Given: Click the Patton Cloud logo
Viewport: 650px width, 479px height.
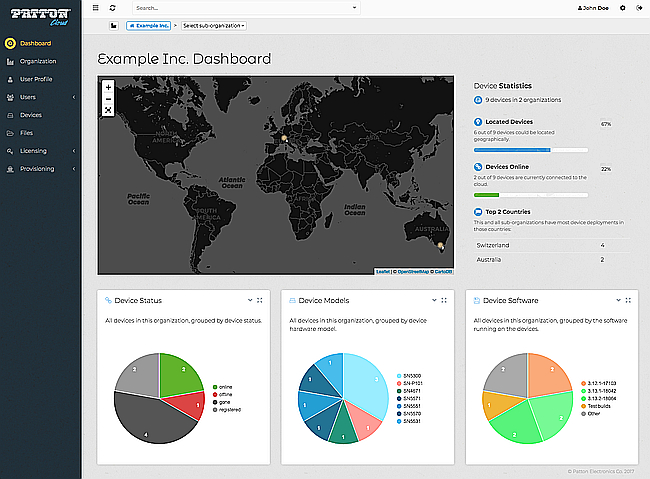Looking at the screenshot, I should pos(41,17).
